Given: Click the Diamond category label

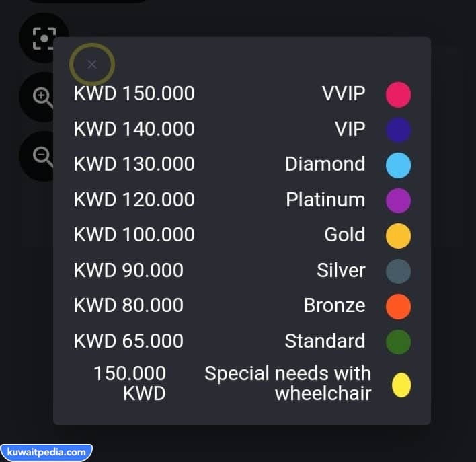Looking at the screenshot, I should tap(325, 164).
